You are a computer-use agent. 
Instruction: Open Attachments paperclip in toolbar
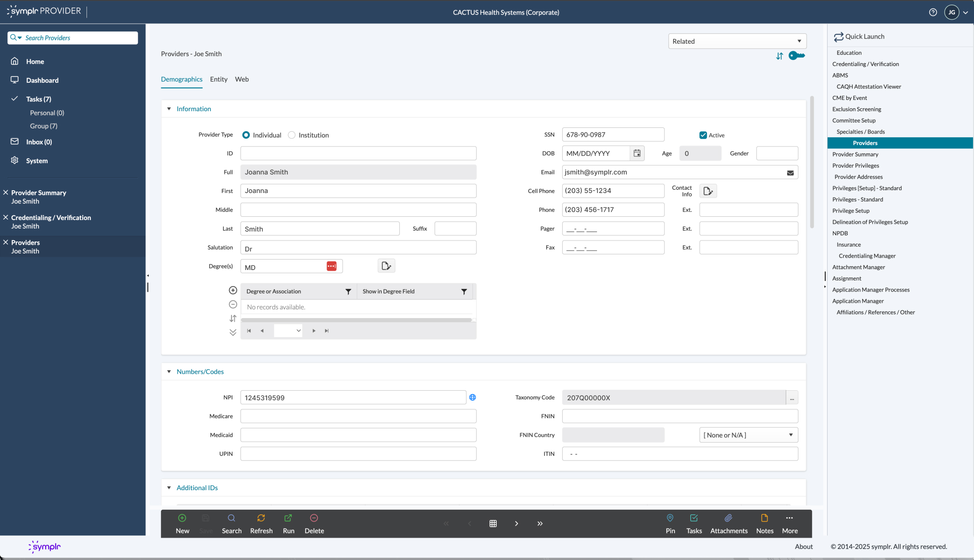pos(728,518)
